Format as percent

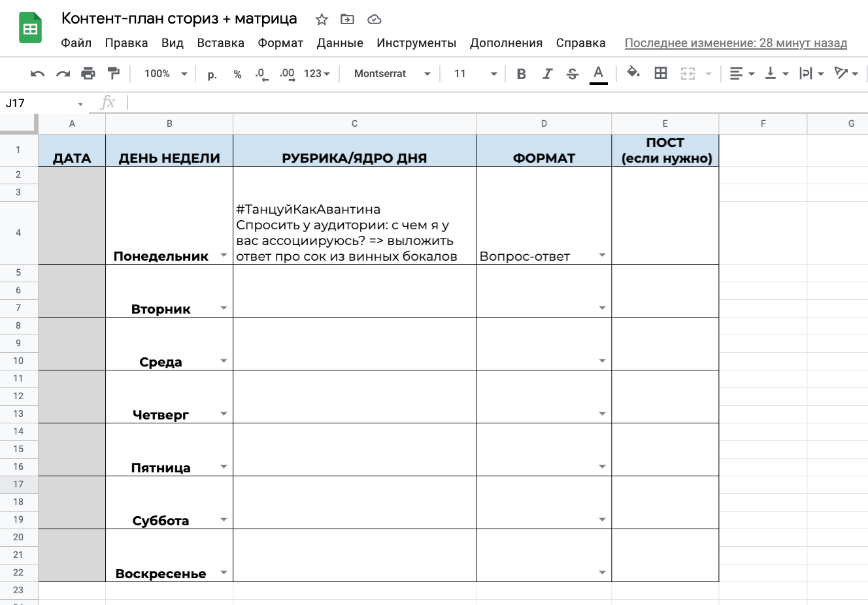pos(237,74)
